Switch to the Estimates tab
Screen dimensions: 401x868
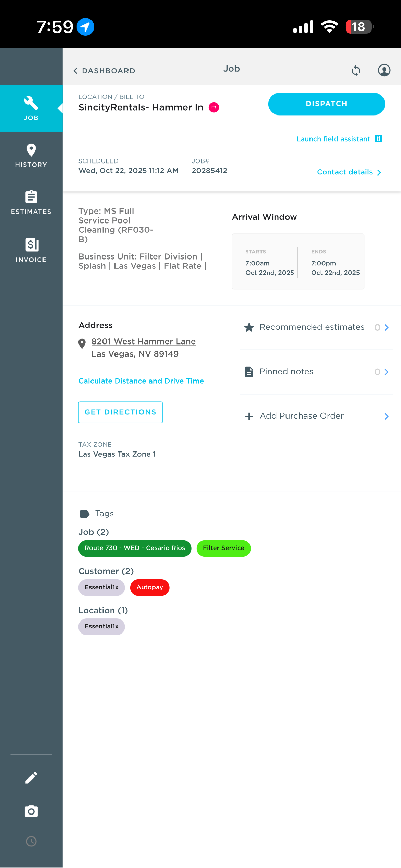31,202
